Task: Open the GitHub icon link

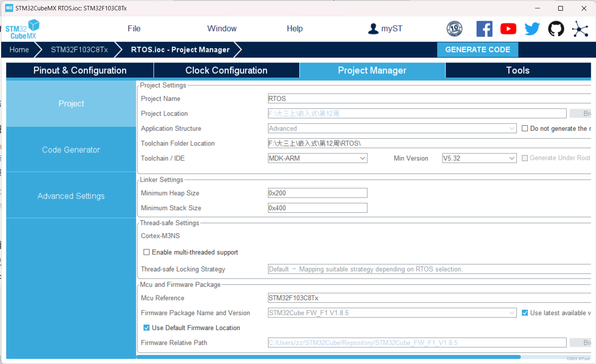Action: coord(556,29)
